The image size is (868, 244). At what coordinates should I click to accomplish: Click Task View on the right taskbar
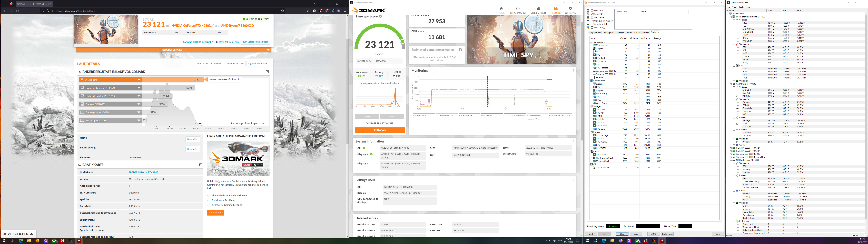(595, 241)
